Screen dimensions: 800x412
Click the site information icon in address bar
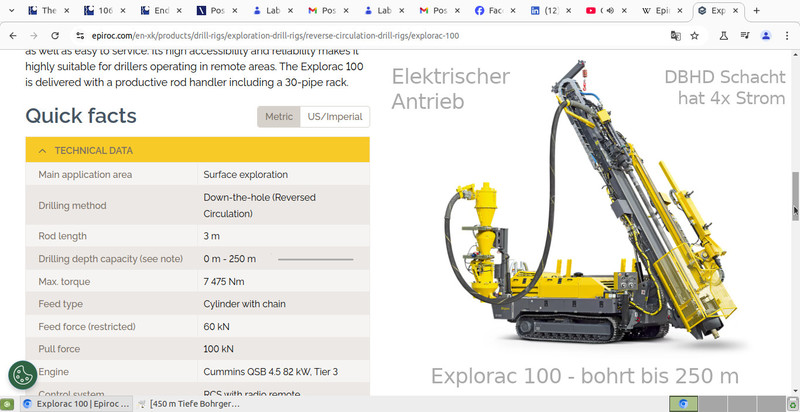82,35
